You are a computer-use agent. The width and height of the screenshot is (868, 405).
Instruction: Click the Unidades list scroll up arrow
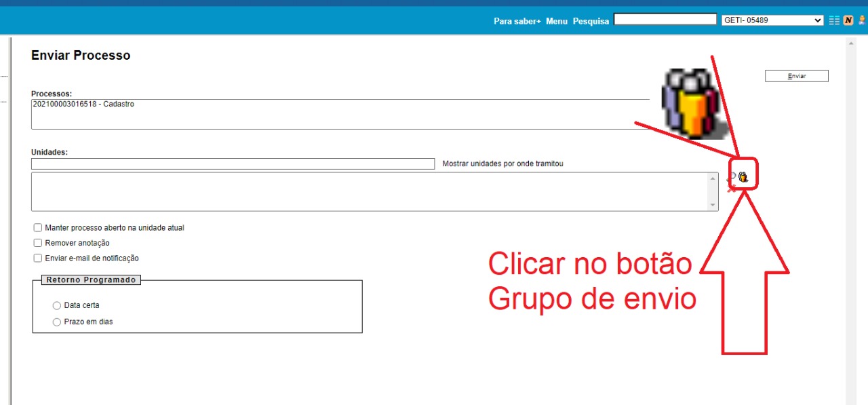tap(713, 179)
